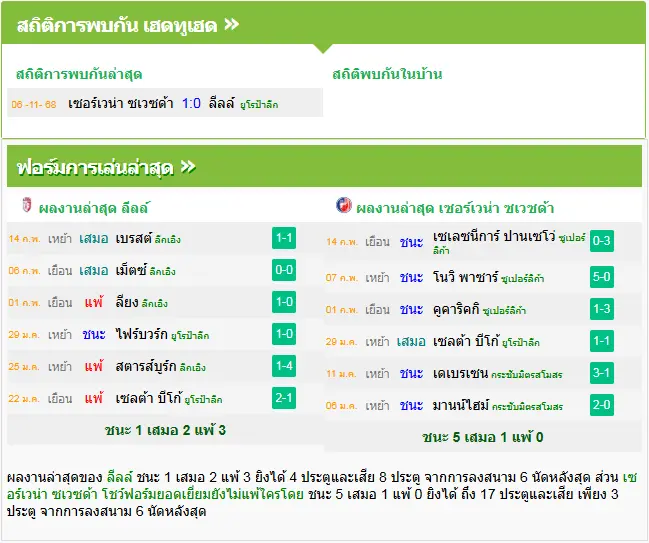Click the date 06 ม.ค. in มานน์ไฮม์ row
Viewport: 649px width, 543px height.
tap(342, 406)
